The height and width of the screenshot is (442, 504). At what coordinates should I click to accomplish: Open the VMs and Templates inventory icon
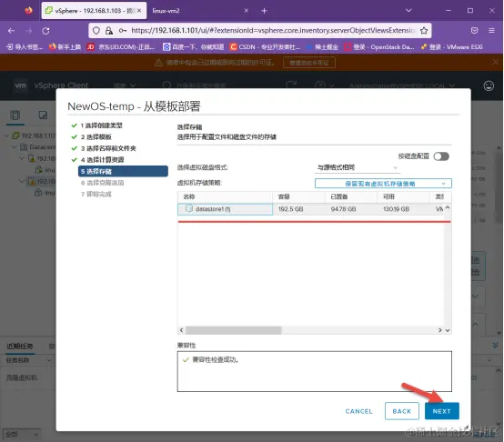[x=43, y=115]
